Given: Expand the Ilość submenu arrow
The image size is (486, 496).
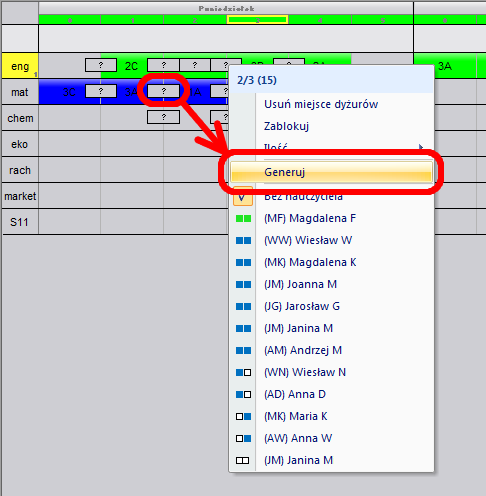Looking at the screenshot, I should 421,147.
